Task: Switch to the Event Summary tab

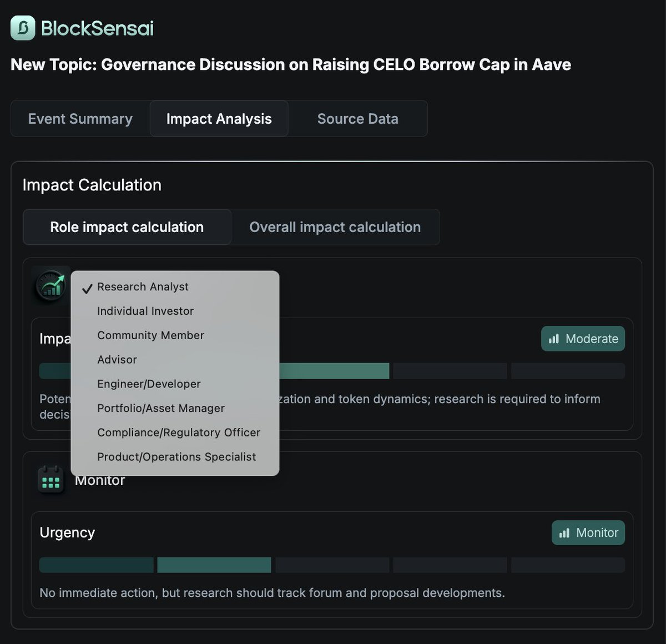Action: click(x=80, y=119)
